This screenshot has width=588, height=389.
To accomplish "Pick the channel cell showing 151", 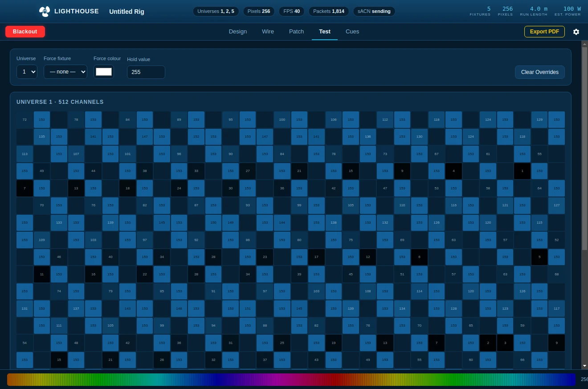I will coord(248,309).
